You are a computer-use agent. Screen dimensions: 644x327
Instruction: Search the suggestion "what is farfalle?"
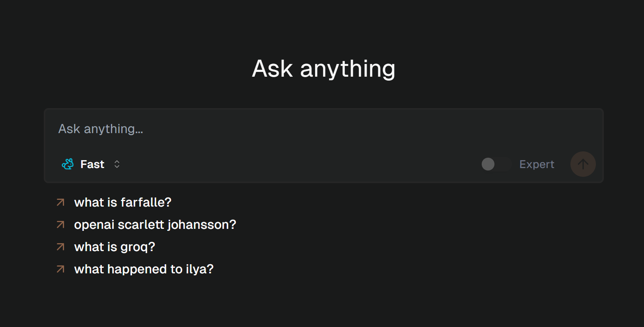(x=123, y=203)
